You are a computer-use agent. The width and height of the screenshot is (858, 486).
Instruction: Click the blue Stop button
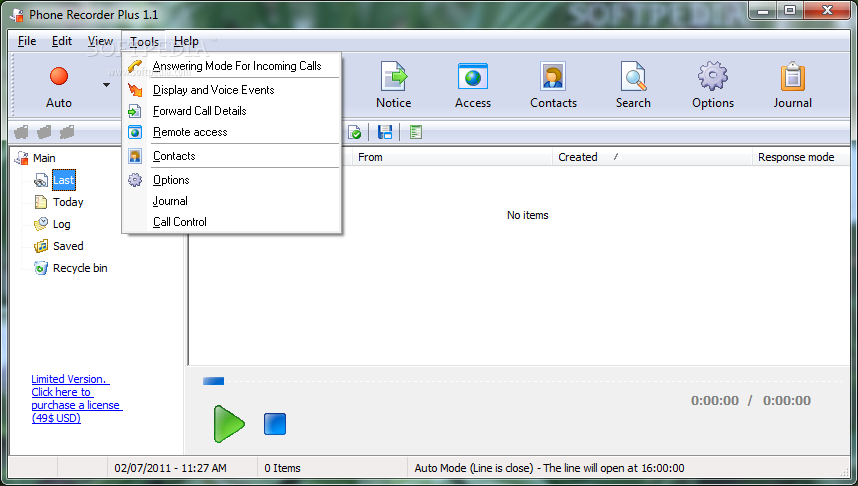[x=275, y=424]
